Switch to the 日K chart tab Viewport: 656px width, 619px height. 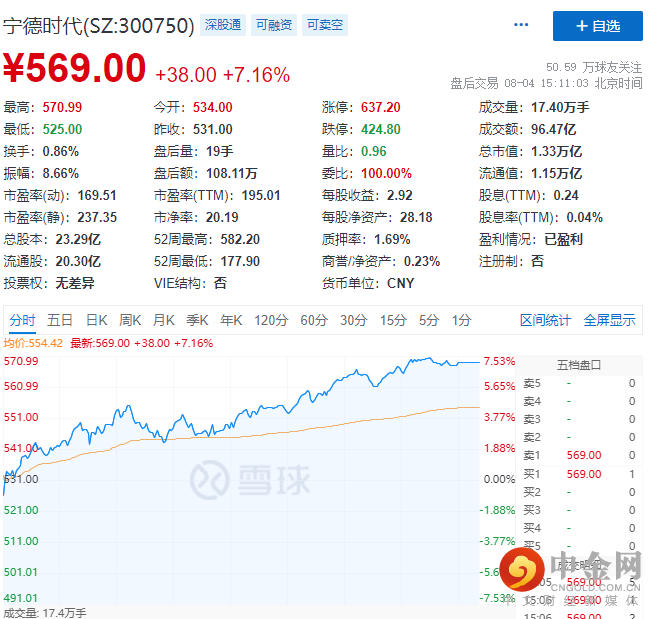(97, 320)
